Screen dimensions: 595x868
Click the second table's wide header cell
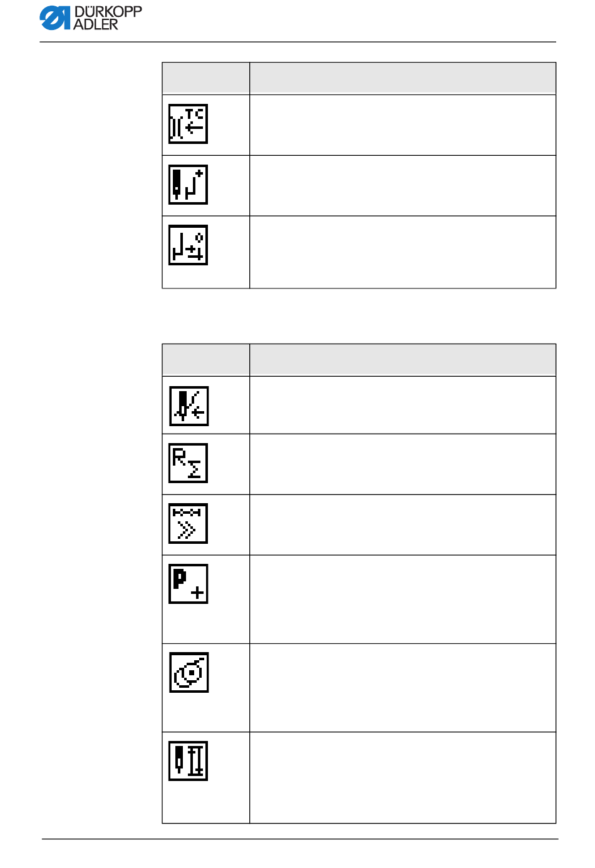pyautogui.click(x=403, y=360)
